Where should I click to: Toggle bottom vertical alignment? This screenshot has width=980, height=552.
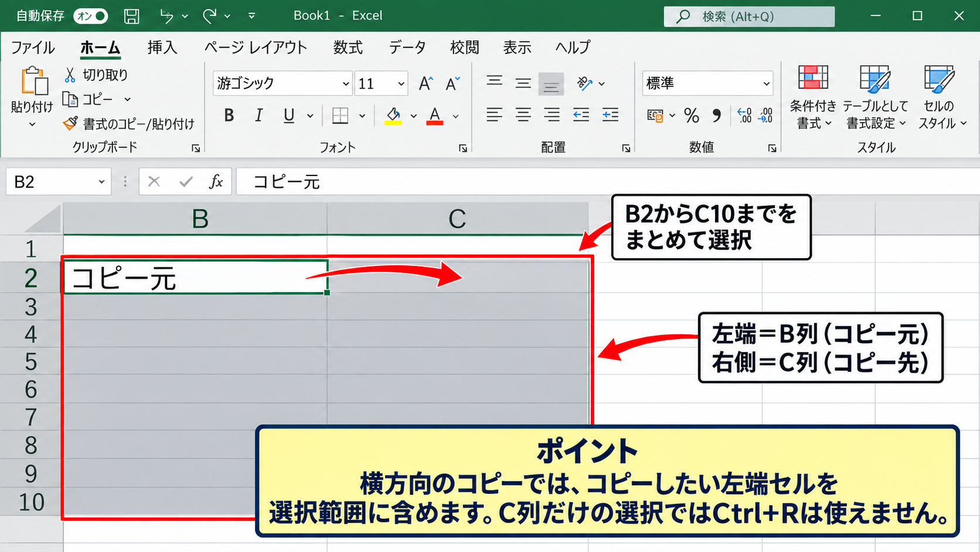551,84
